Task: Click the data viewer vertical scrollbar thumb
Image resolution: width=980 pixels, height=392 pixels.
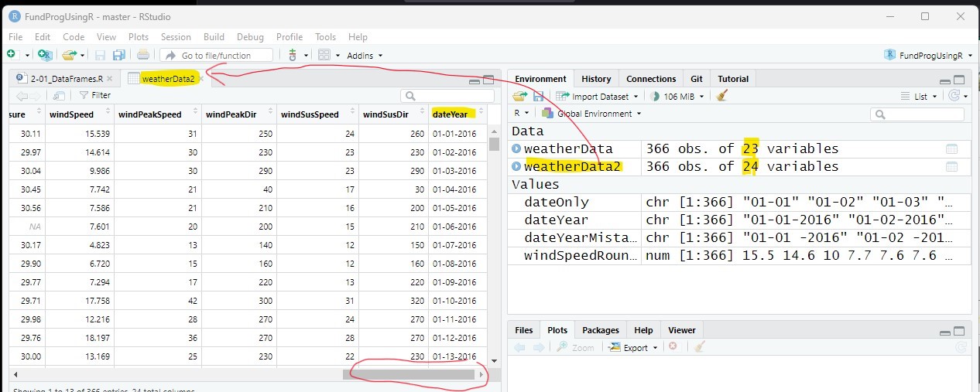Action: point(494,144)
